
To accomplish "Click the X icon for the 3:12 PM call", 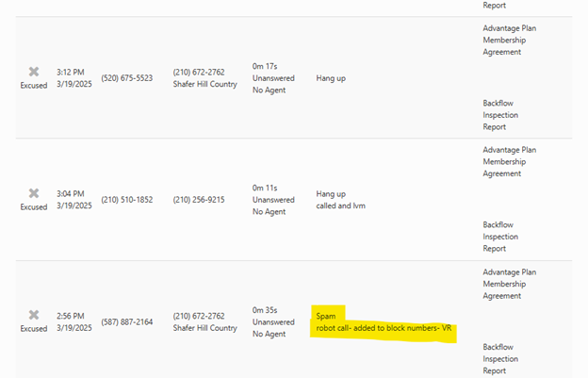I will coord(34,72).
